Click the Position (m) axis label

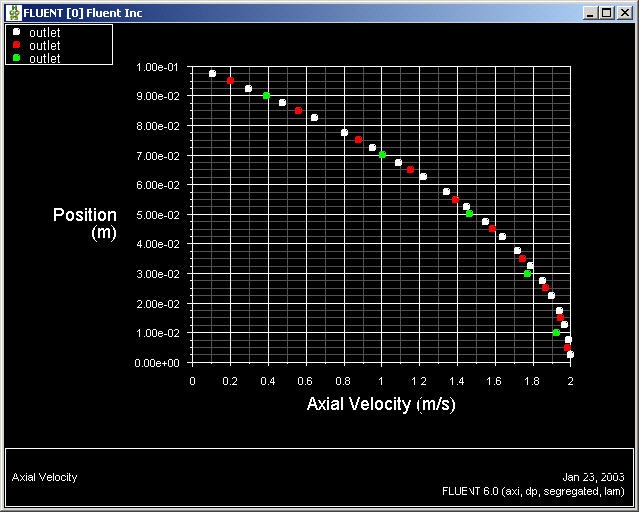(x=85, y=223)
